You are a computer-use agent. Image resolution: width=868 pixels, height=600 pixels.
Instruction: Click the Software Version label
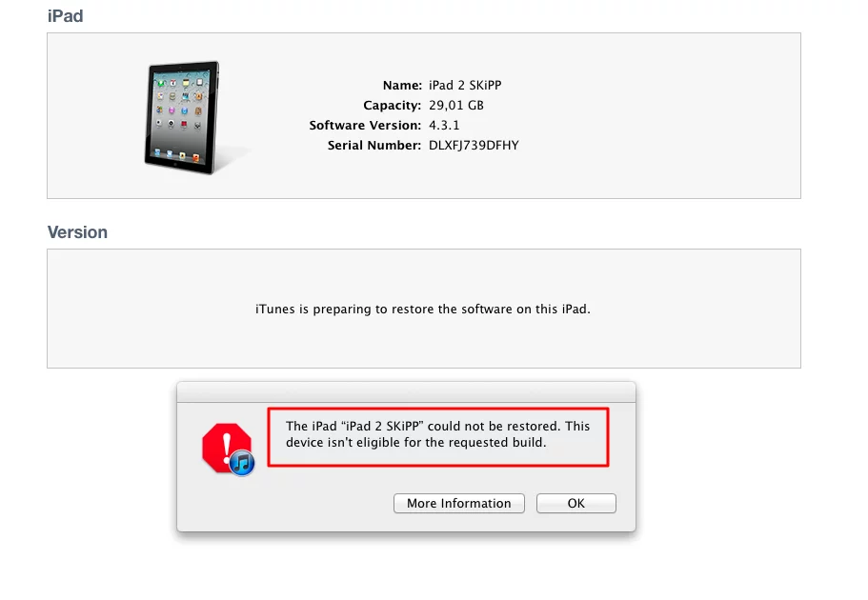point(365,125)
